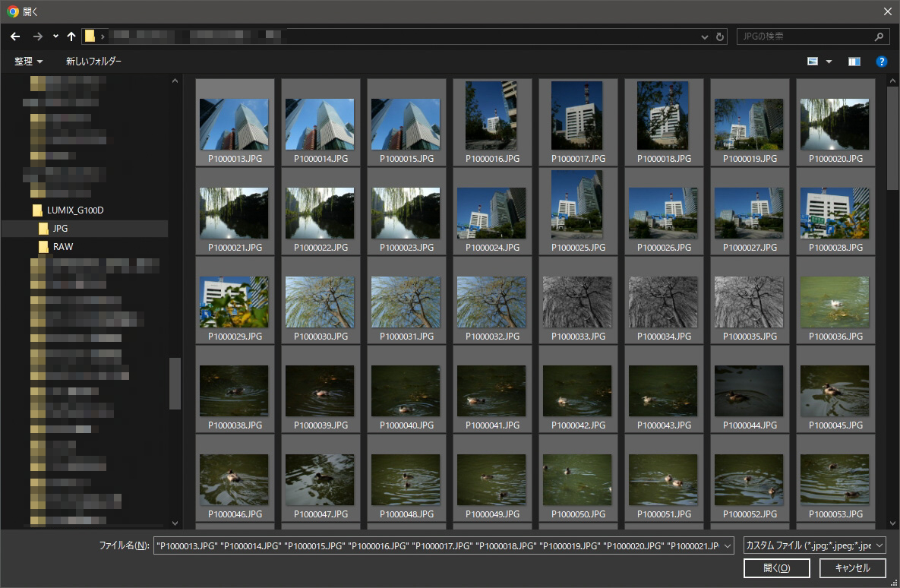Select the JPG folder in tree
This screenshot has height=588, width=900.
pos(60,229)
